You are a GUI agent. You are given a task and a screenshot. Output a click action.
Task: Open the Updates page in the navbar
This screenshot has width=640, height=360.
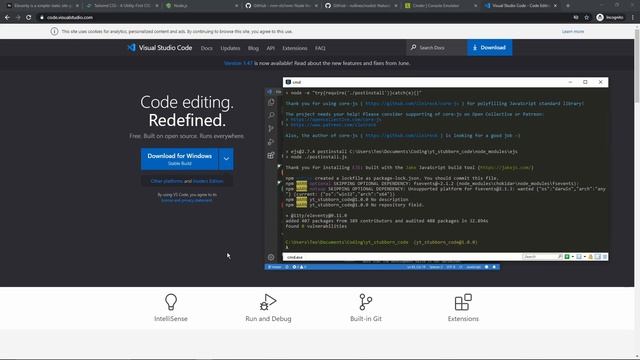230,48
